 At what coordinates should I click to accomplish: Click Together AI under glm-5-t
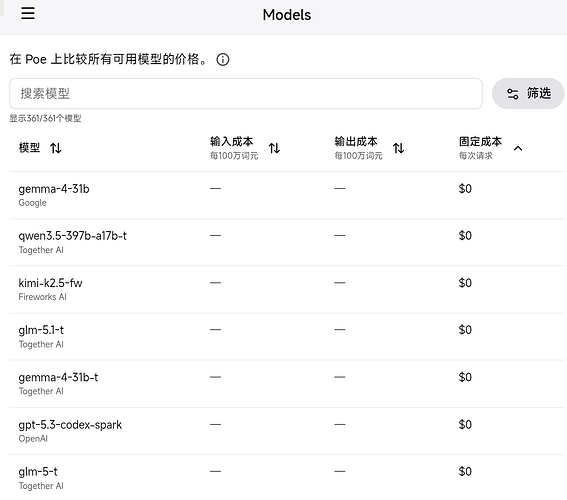click(41, 486)
